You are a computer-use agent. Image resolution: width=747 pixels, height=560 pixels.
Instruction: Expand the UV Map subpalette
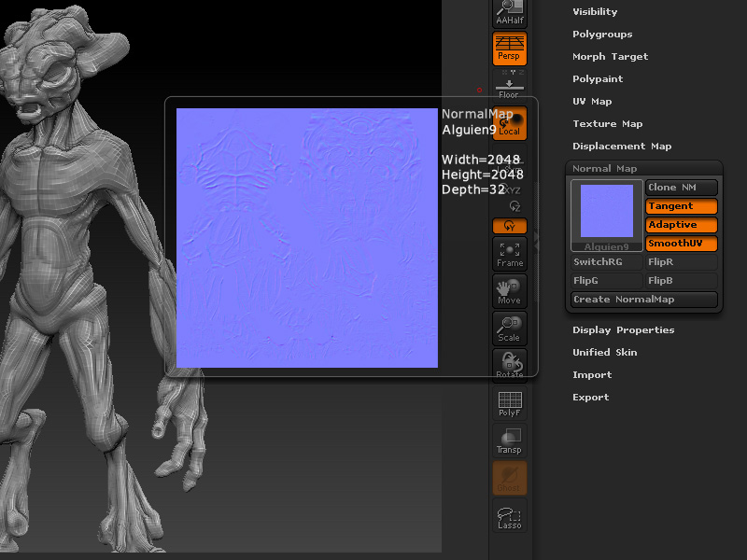coord(592,102)
